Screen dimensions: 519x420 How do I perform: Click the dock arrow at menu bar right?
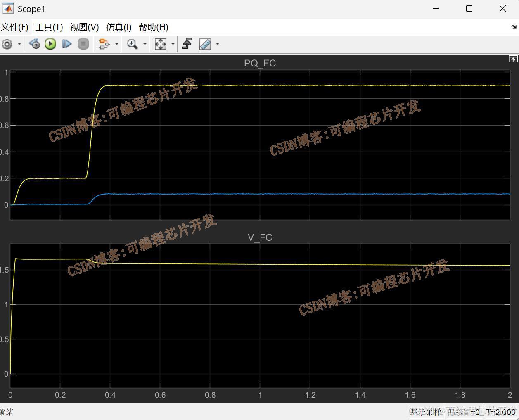[x=514, y=27]
